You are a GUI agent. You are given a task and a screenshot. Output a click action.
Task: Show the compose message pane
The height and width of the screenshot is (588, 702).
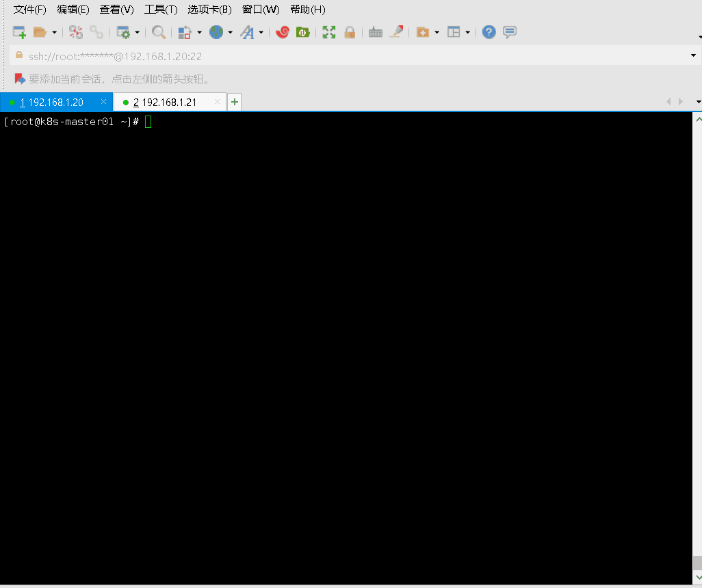(509, 31)
